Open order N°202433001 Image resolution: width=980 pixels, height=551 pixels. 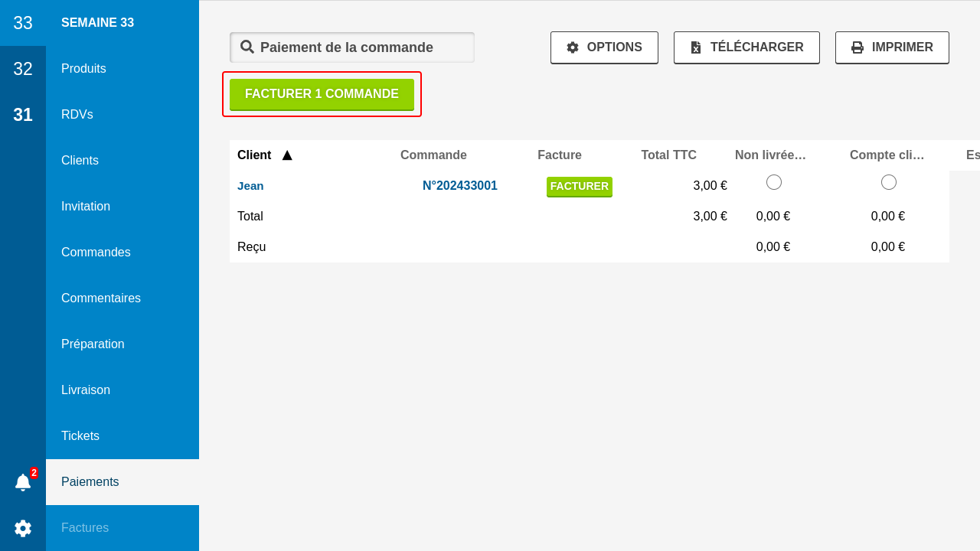coord(460,185)
